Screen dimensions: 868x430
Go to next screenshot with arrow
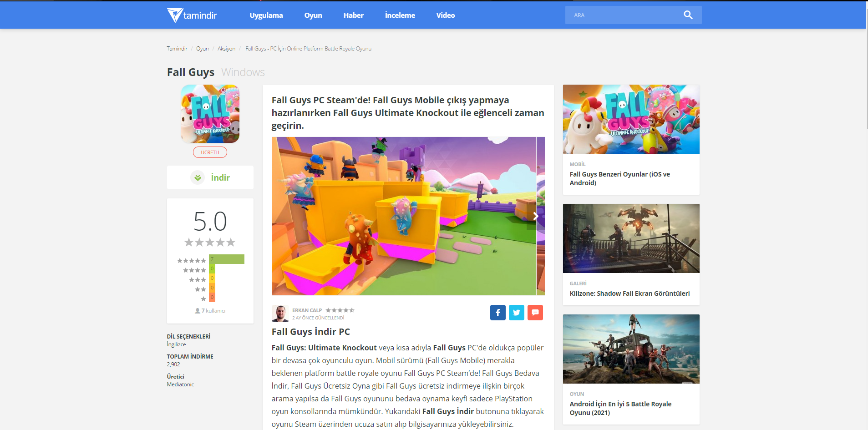click(x=536, y=216)
